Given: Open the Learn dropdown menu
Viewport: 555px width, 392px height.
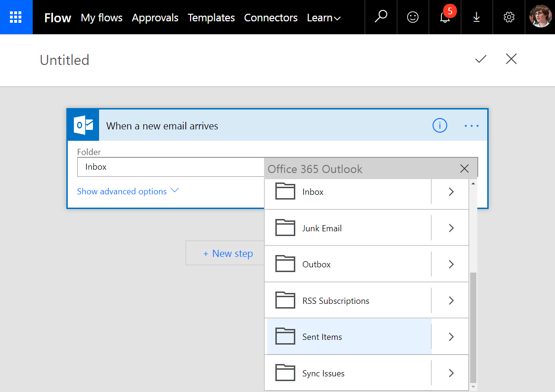Looking at the screenshot, I should (324, 18).
